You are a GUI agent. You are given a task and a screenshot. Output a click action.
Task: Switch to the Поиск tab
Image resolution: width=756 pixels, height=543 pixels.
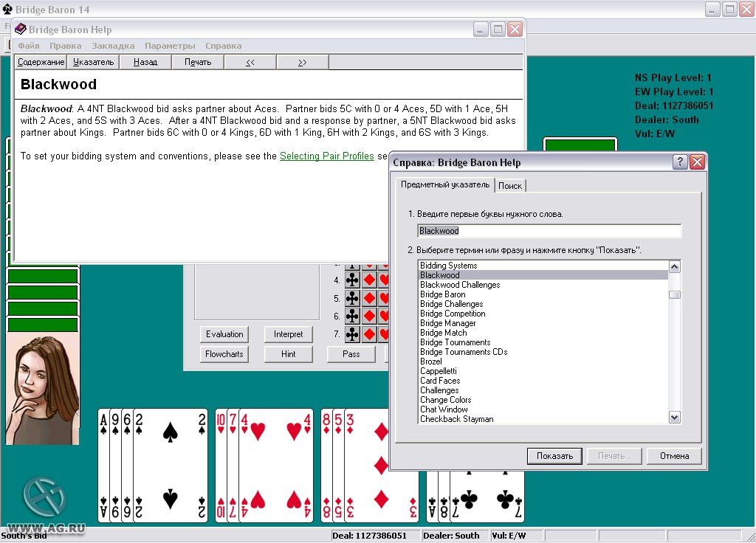(x=509, y=186)
